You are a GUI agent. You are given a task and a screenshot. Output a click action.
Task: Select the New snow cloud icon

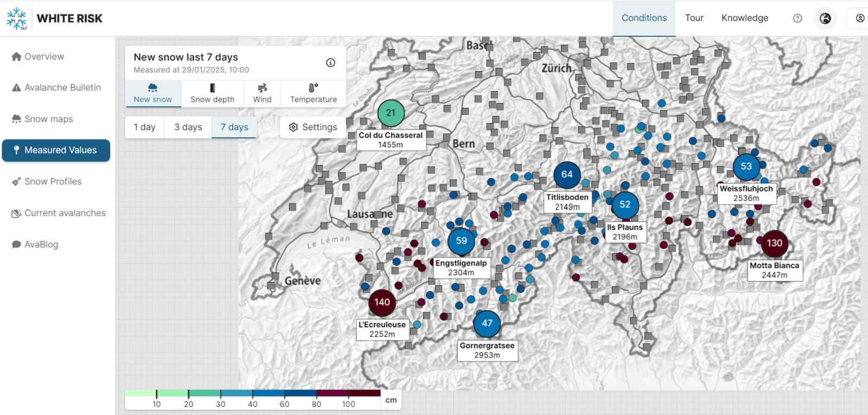tap(153, 88)
